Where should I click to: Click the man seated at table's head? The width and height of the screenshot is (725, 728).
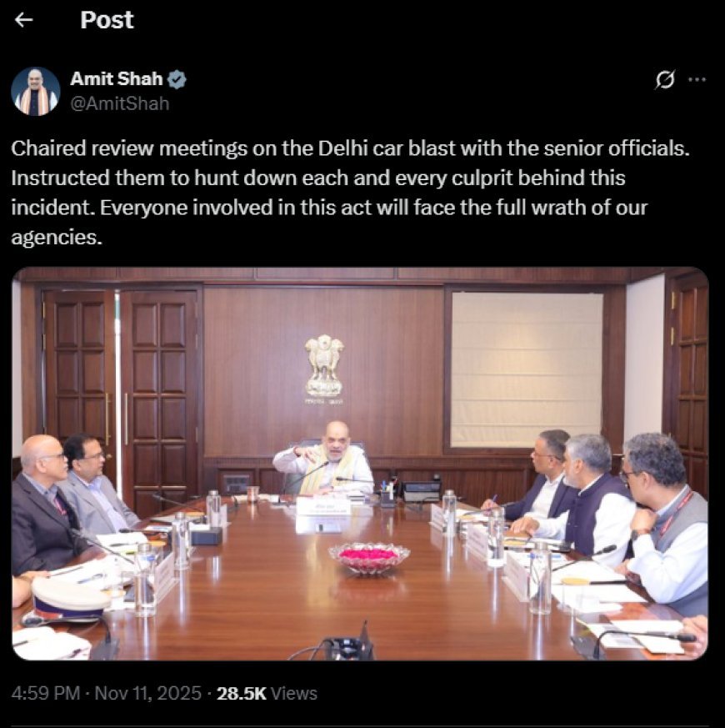[x=324, y=459]
